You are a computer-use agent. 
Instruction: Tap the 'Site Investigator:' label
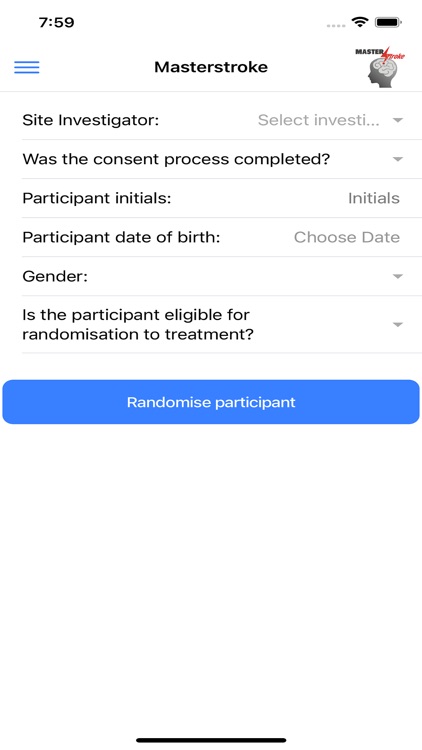coord(90,120)
